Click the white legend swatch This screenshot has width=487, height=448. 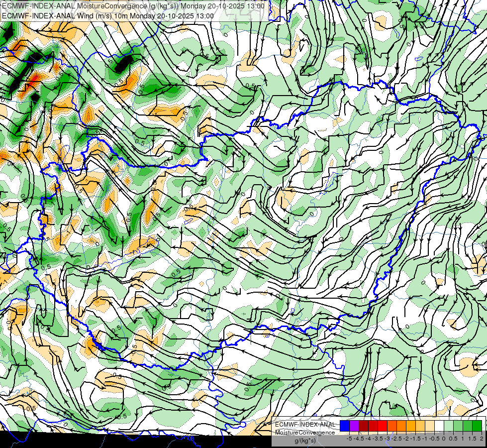439,426
